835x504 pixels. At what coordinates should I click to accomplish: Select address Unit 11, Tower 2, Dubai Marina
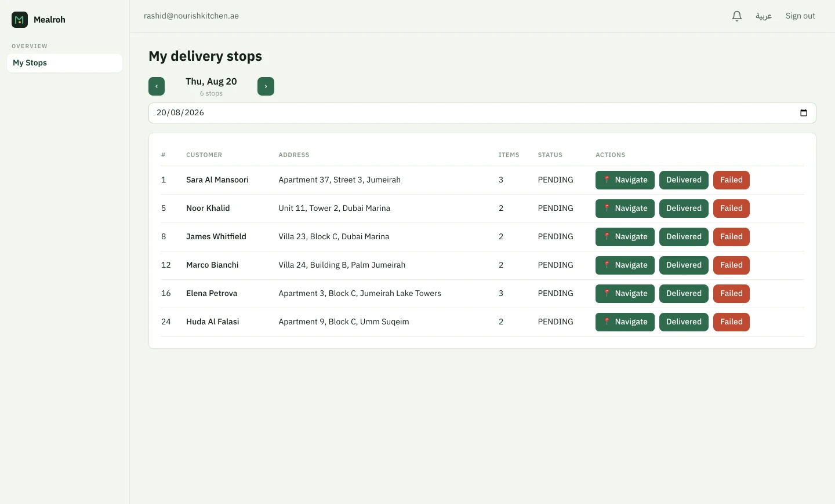click(335, 209)
